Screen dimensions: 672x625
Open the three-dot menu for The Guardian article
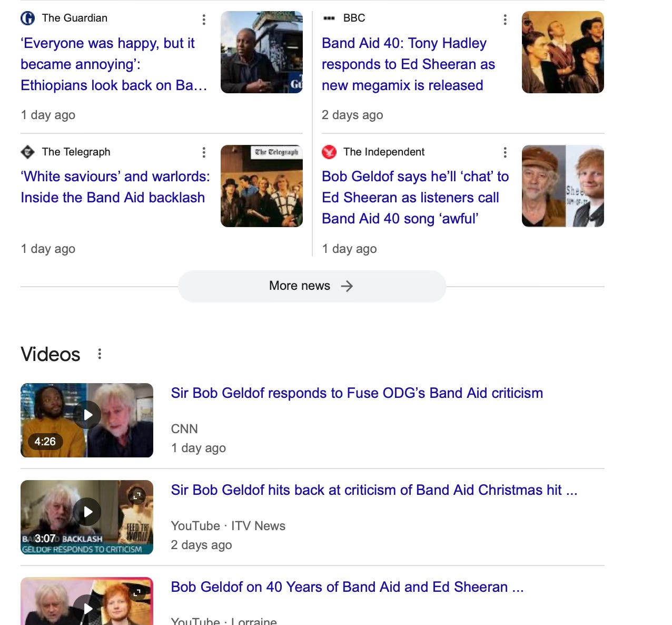pyautogui.click(x=204, y=19)
